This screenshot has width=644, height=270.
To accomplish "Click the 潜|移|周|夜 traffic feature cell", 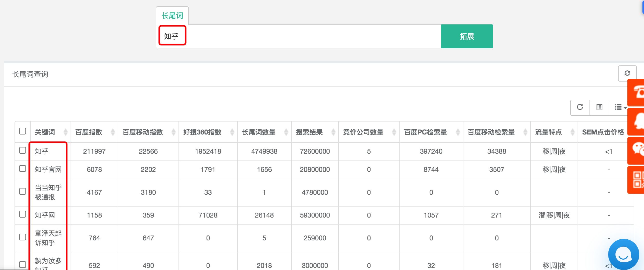I will coord(554,215).
